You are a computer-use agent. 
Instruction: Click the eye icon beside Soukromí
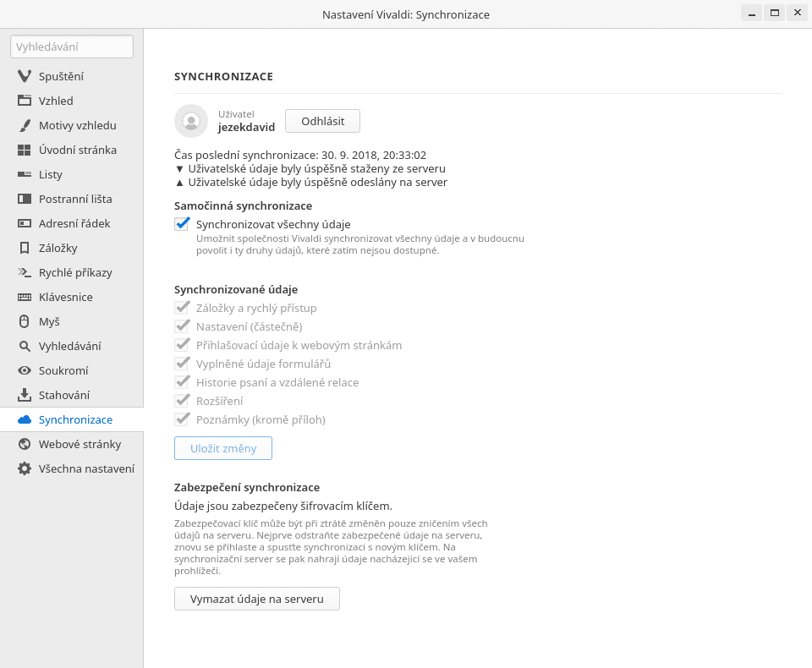(x=25, y=370)
